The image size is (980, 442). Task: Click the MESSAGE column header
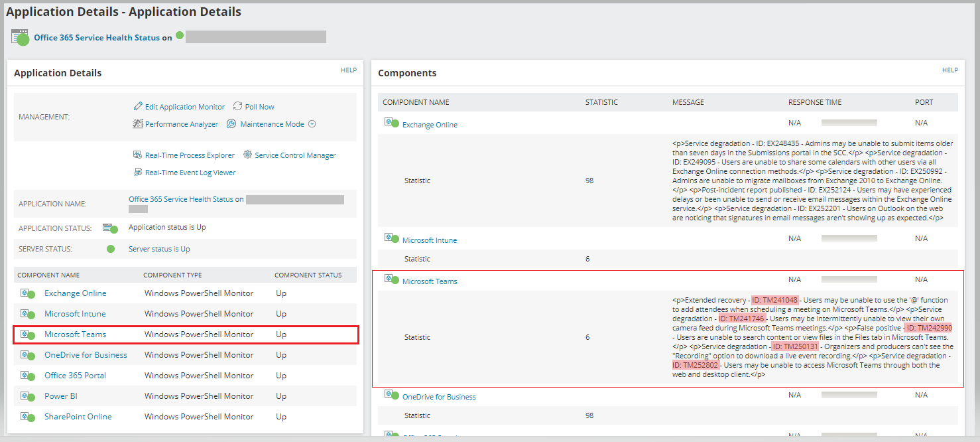point(688,102)
